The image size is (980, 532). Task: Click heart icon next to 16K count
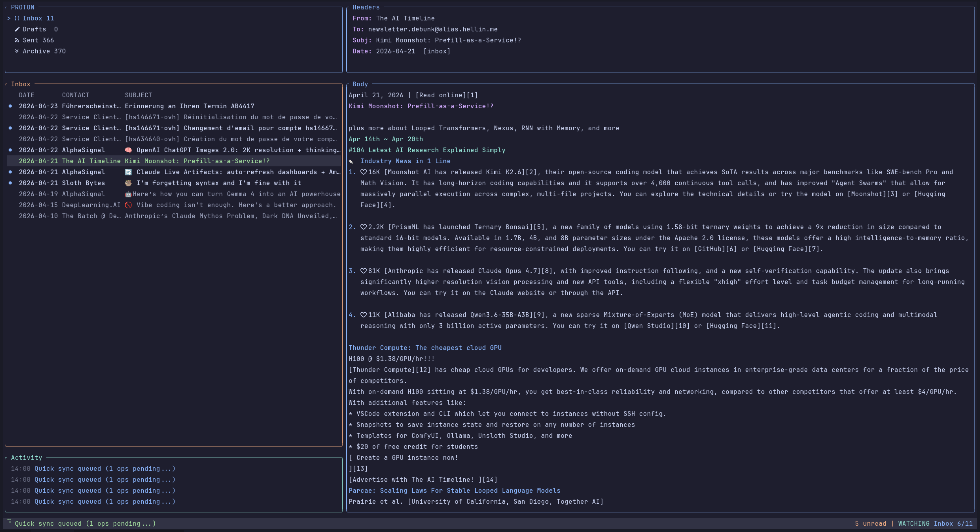[364, 172]
